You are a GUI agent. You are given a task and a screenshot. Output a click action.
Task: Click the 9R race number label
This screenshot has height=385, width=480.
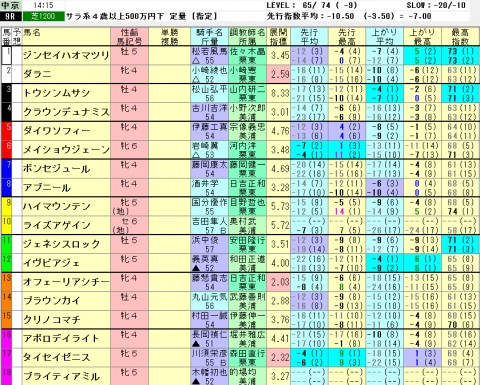point(10,16)
